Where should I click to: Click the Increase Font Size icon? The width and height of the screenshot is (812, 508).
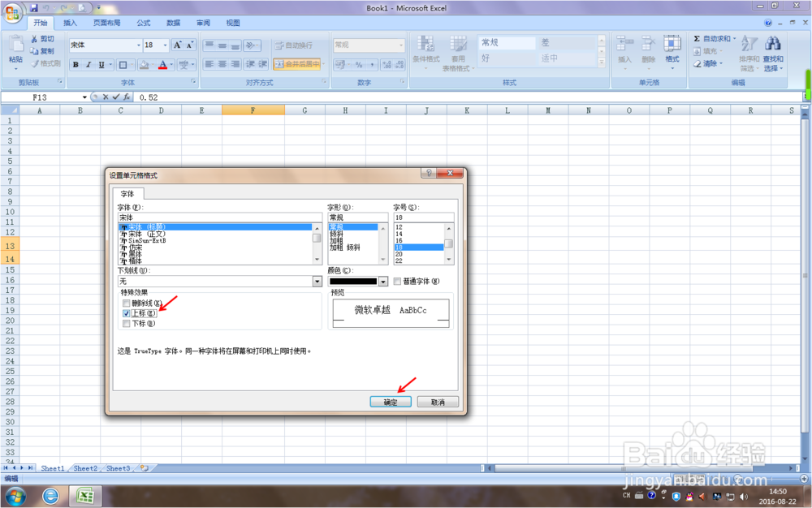(178, 45)
